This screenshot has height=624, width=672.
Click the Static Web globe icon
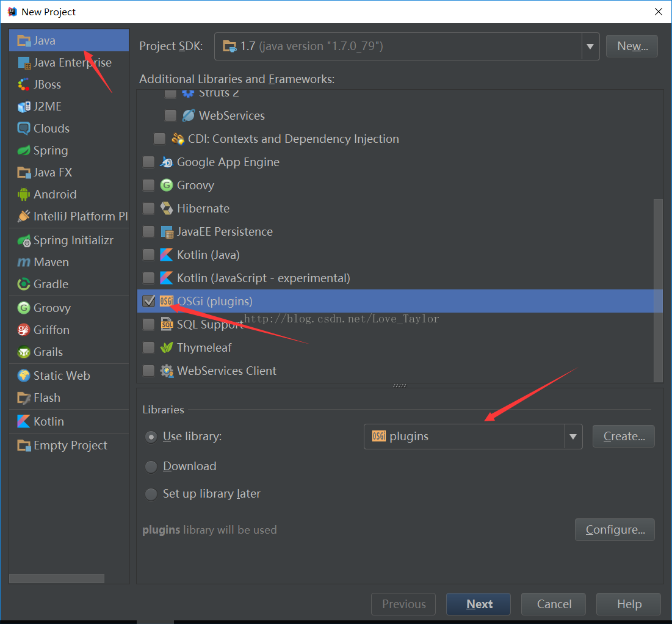[24, 375]
